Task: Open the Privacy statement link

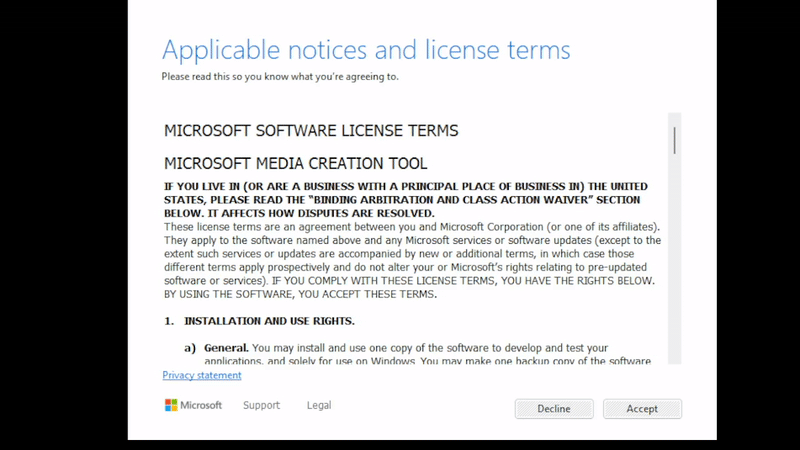Action: 202,376
